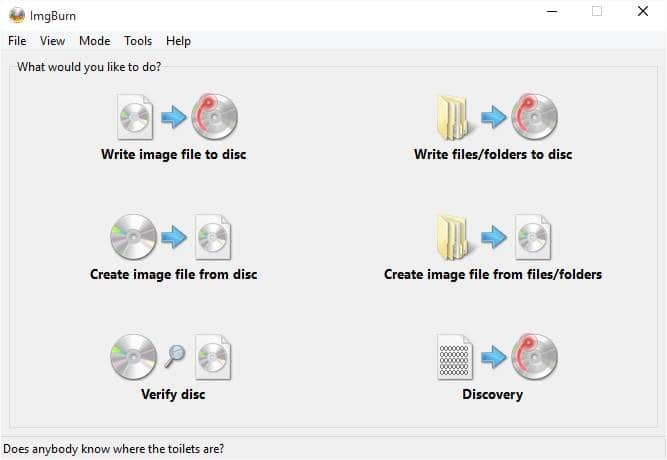Select Write image file to disc label
The width and height of the screenshot is (667, 460).
tap(174, 154)
